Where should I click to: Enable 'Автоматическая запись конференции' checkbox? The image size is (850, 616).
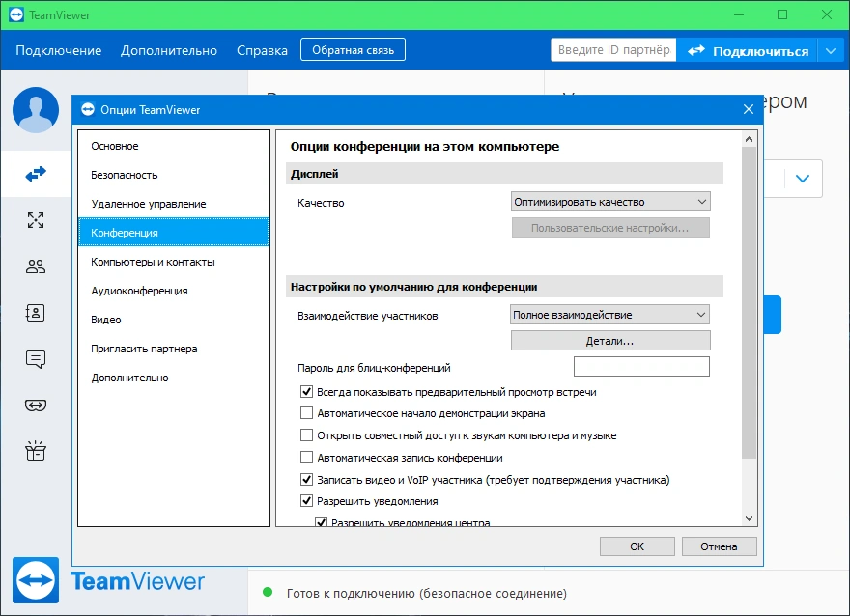coord(306,458)
